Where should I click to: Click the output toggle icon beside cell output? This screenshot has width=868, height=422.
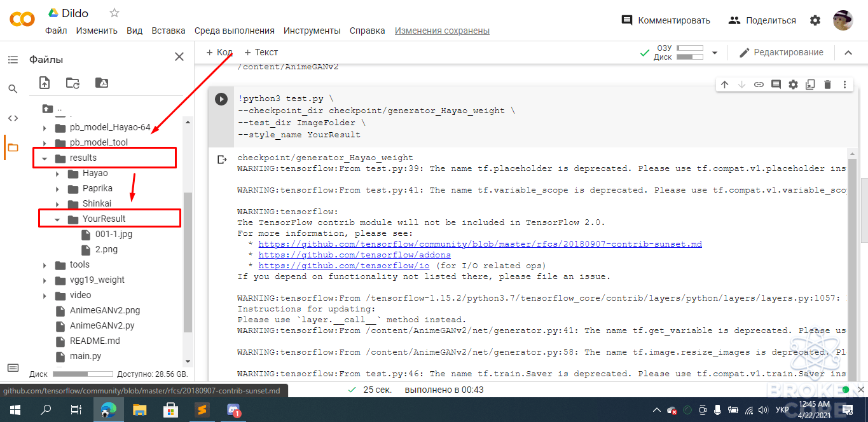(x=221, y=160)
